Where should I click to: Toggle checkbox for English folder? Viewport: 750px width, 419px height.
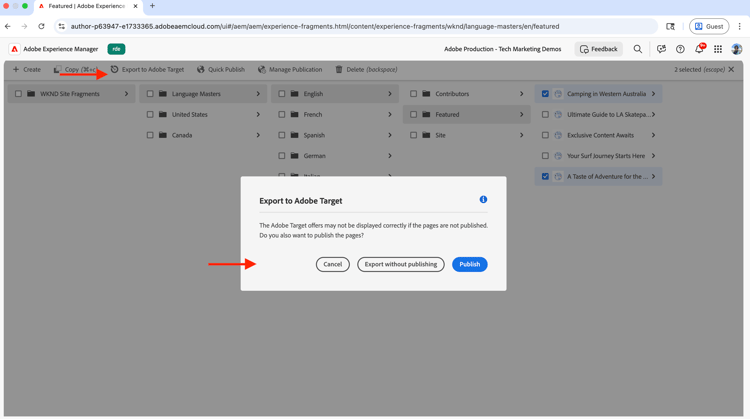tap(281, 94)
